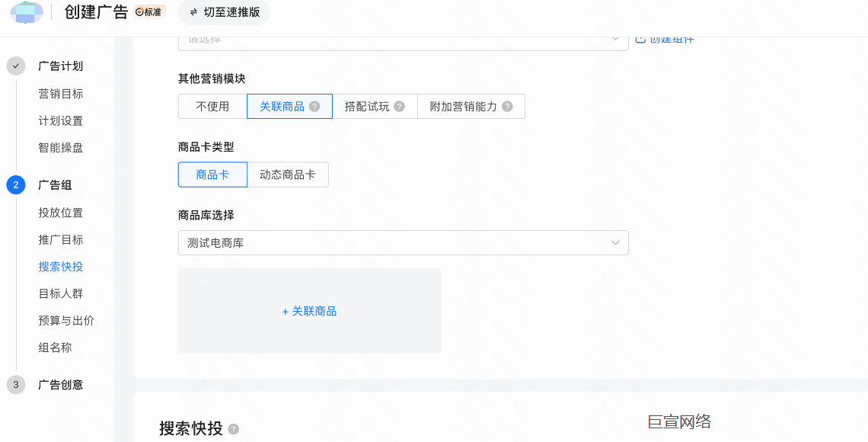Select the 附加营销能力 option

coord(471,107)
